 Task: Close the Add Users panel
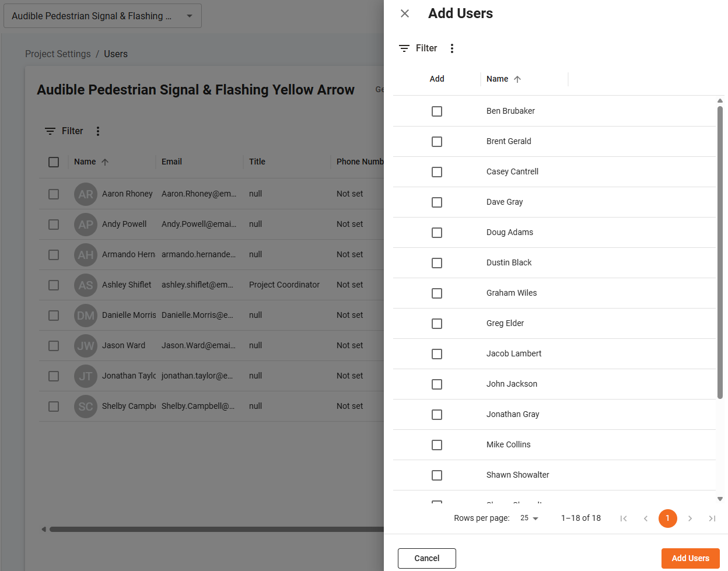(405, 13)
